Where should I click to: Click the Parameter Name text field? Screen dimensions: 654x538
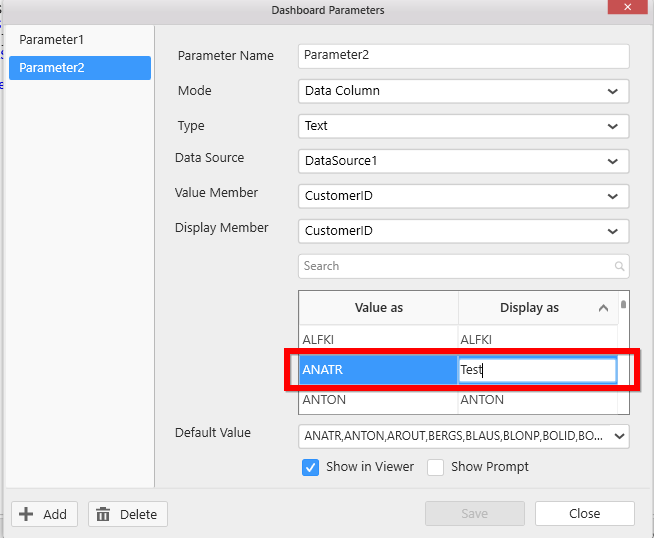(x=463, y=56)
